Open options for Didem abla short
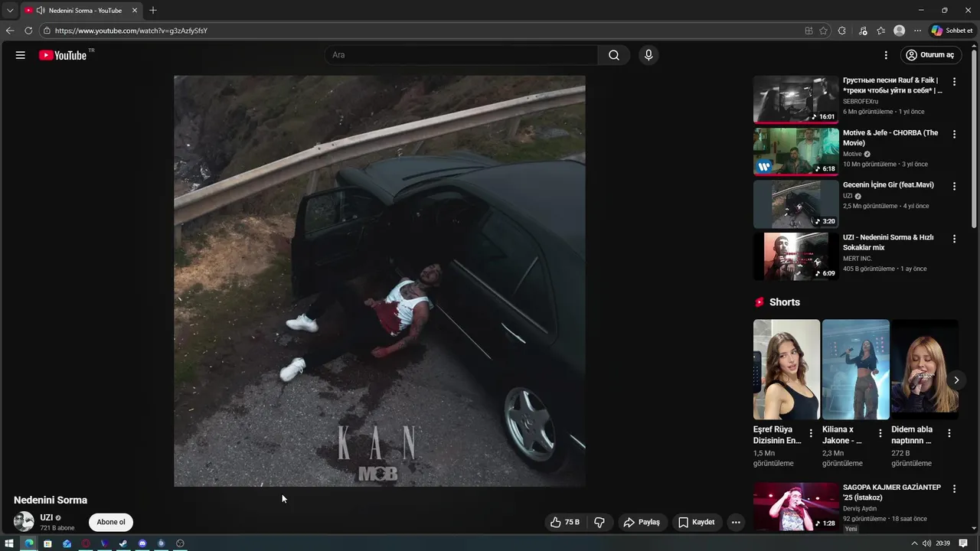The image size is (980, 551). click(x=949, y=433)
